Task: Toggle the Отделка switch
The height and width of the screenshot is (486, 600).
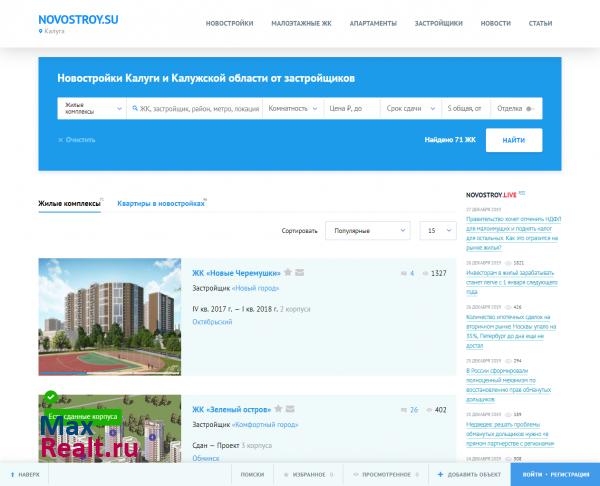Action: 530,109
